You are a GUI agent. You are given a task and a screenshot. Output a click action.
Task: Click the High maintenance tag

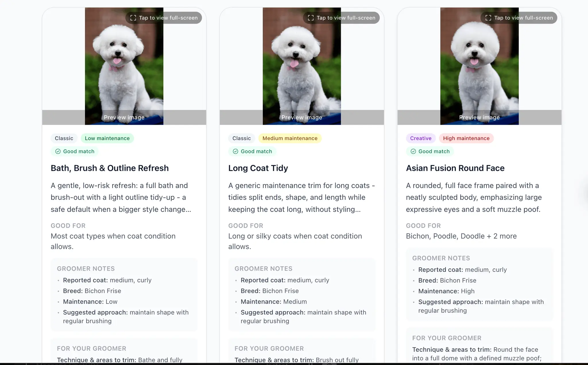click(466, 138)
